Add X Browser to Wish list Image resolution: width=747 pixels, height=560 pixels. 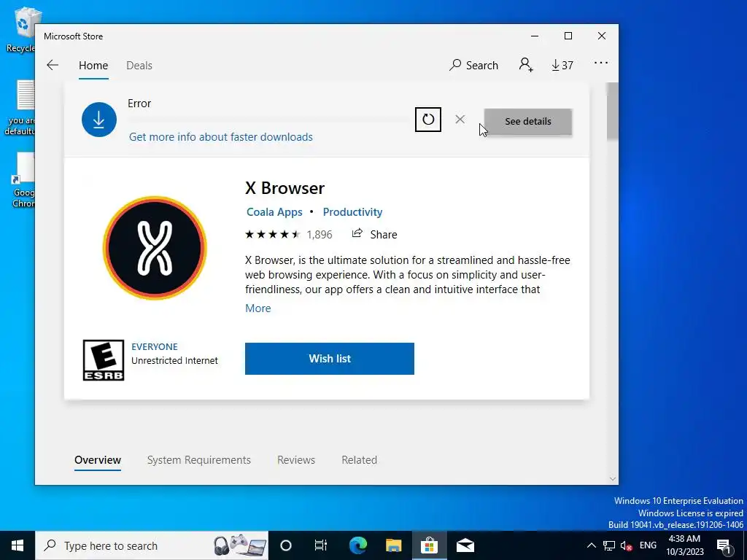(x=330, y=359)
